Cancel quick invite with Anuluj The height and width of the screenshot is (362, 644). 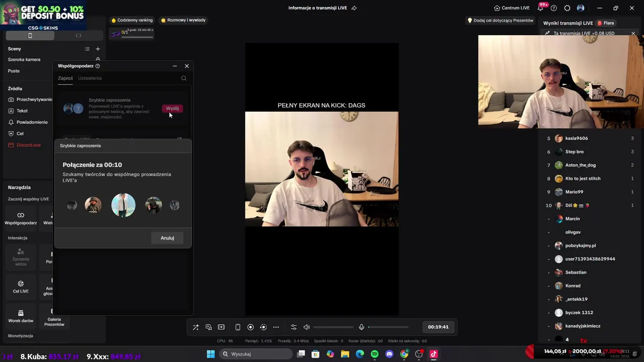[167, 238]
